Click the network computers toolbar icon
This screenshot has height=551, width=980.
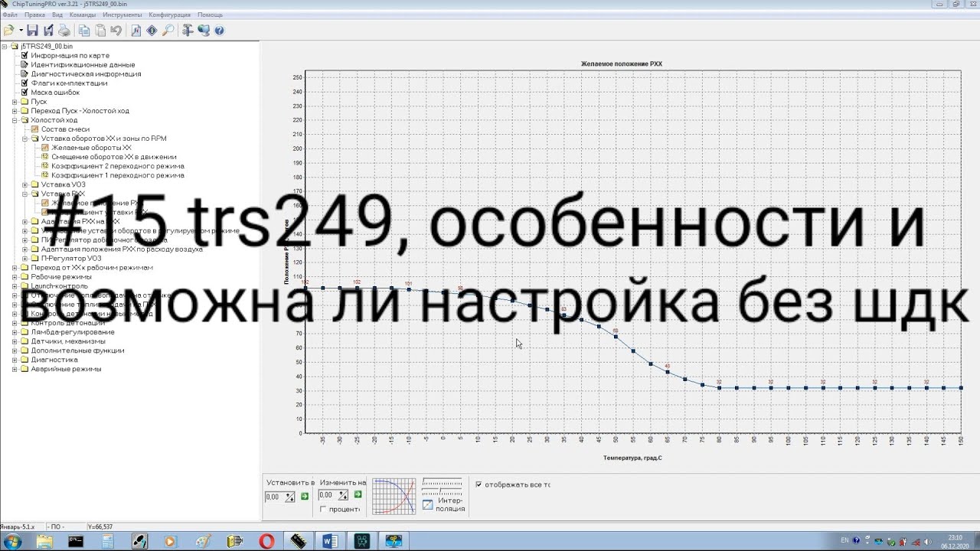(x=204, y=31)
